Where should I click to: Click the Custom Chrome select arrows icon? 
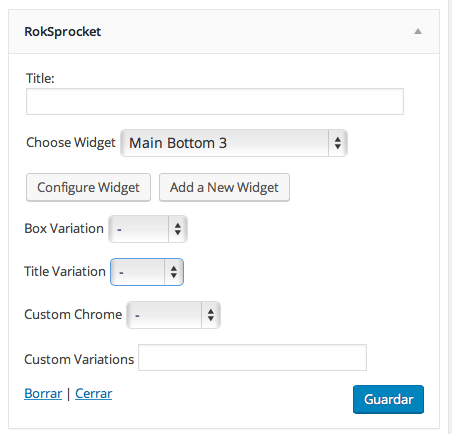coord(210,315)
